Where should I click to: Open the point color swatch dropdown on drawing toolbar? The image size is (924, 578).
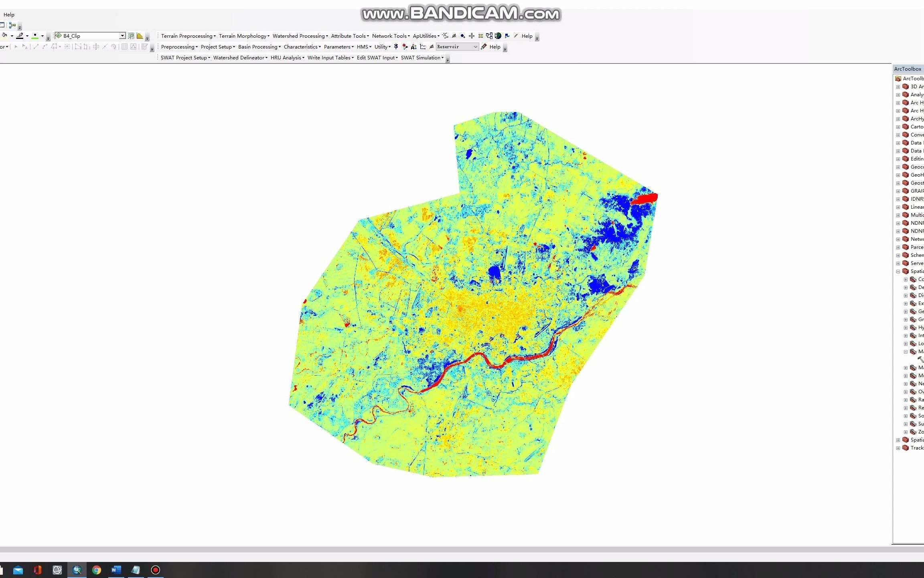(x=43, y=35)
